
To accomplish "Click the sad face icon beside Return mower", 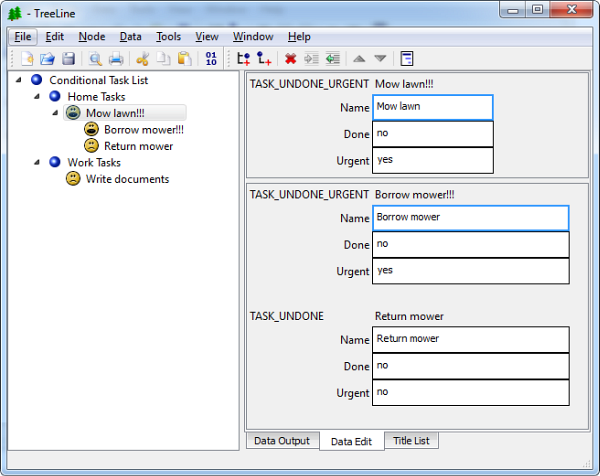I will [x=91, y=145].
